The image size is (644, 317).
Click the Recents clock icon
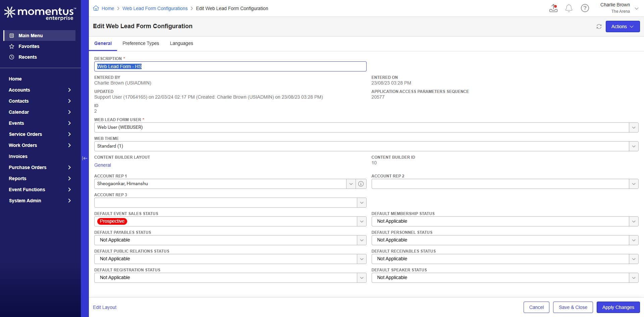point(12,57)
